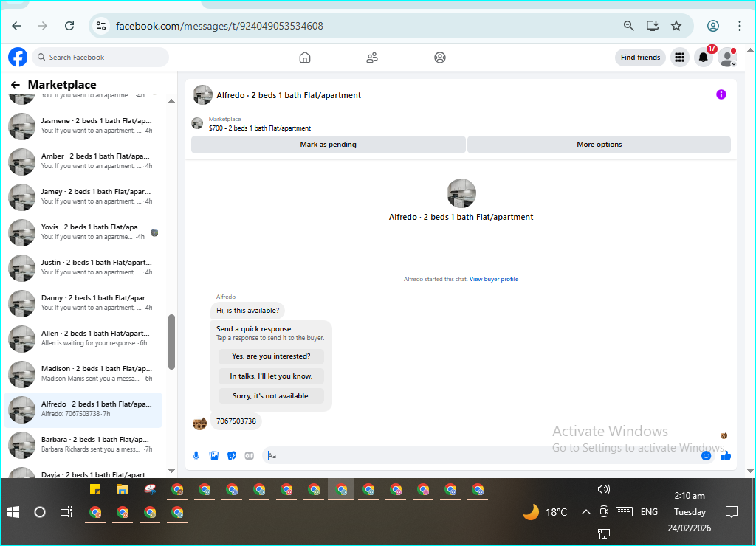
Task: Open the Facebook Home icon
Action: (x=305, y=58)
